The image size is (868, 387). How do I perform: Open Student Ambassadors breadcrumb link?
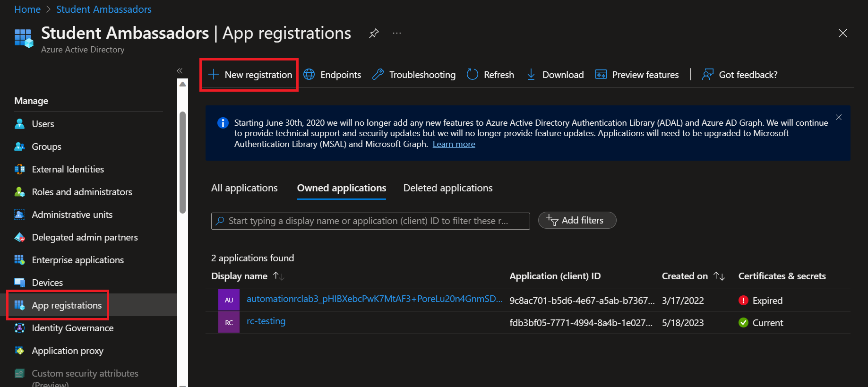pos(104,9)
